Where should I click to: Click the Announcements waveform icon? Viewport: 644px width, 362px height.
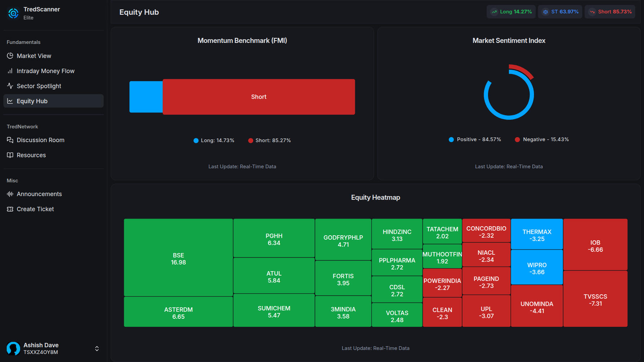(x=10, y=194)
